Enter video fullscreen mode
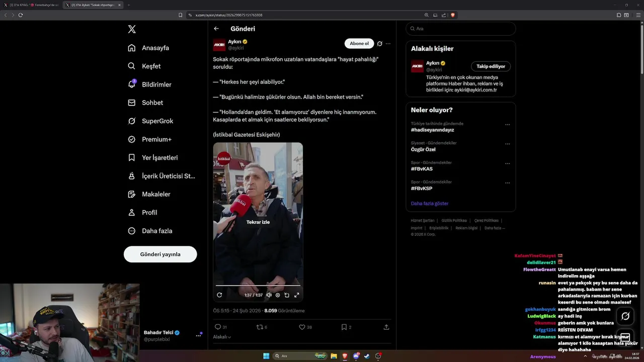Image resolution: width=644 pixels, height=362 pixels. (x=296, y=295)
